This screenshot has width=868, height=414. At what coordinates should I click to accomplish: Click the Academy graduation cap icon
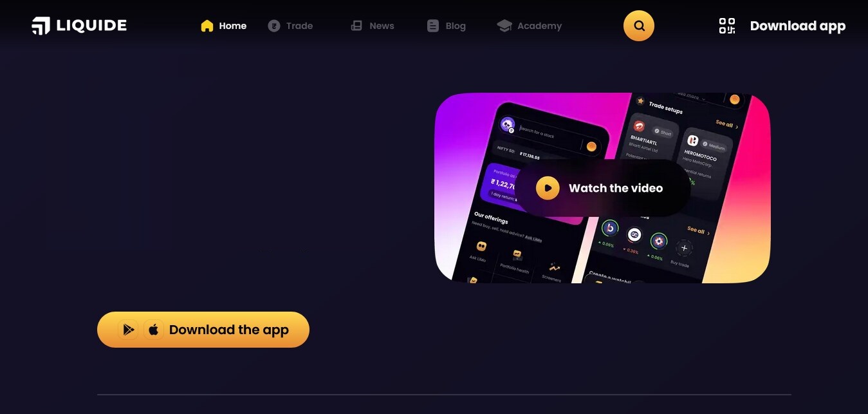pos(504,26)
